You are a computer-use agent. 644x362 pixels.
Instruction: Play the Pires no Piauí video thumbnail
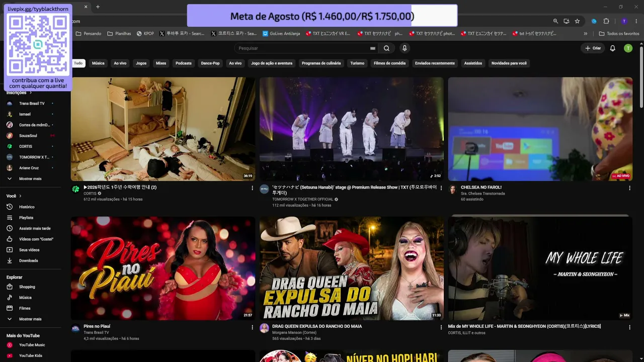tap(163, 268)
